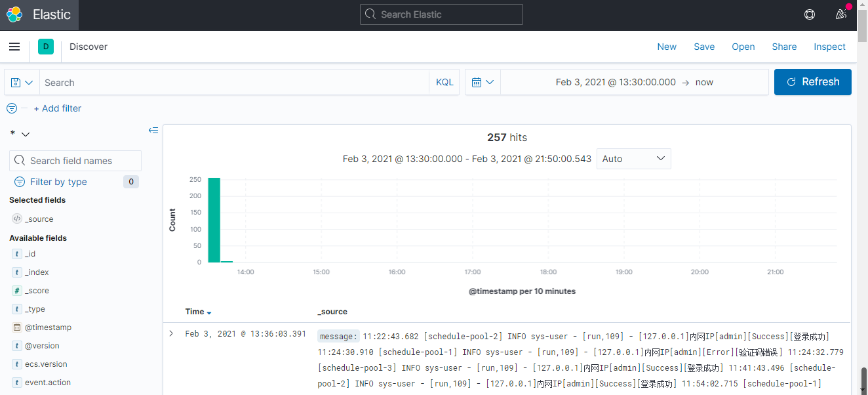The height and width of the screenshot is (395, 868).
Task: Click the Discover app icon labeled D
Action: point(45,47)
